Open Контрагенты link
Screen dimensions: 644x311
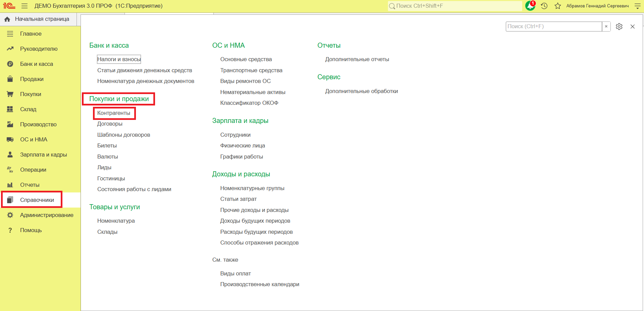click(114, 113)
